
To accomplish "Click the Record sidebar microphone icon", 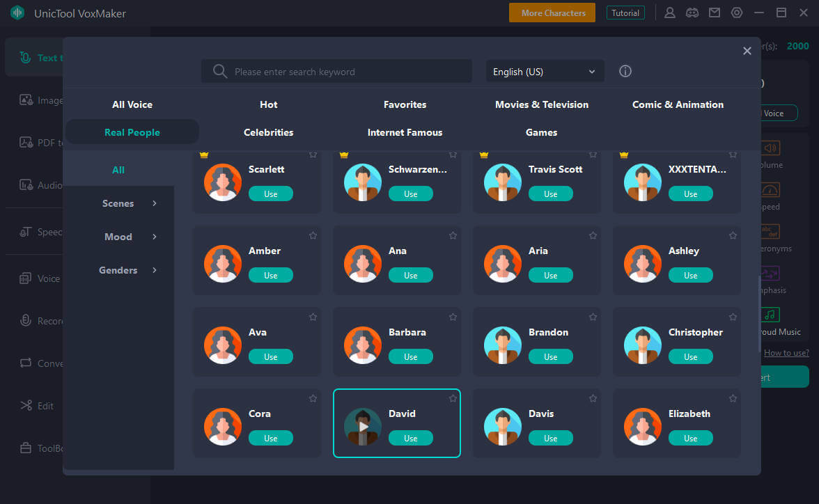I will tap(26, 320).
